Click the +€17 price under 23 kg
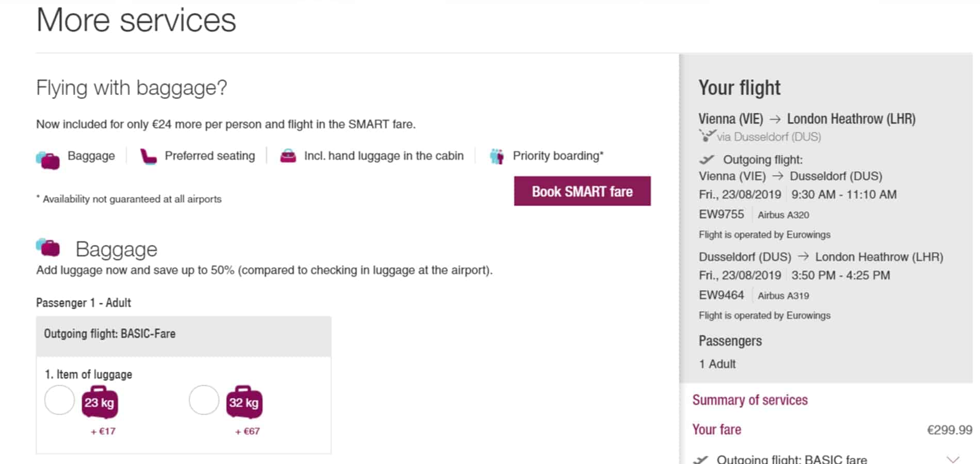Viewport: 980px width, 464px height. click(103, 432)
